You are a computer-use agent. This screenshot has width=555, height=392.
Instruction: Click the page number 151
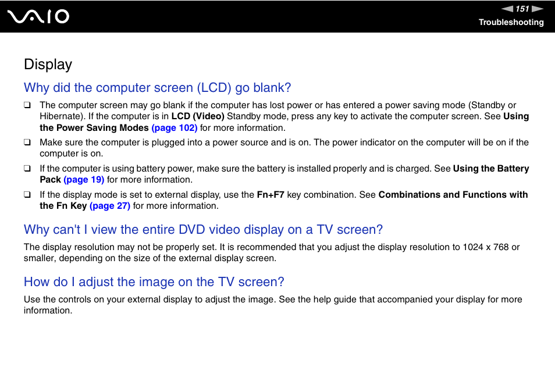(522, 9)
